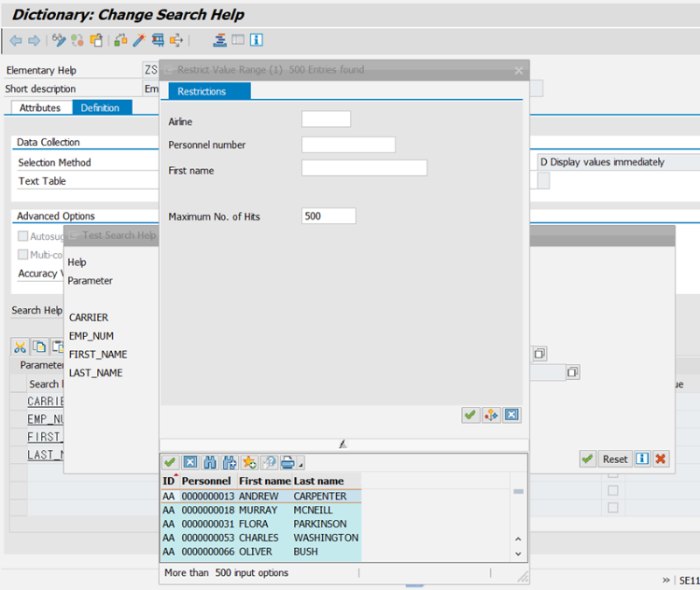Click the Cut scissors icon above parameter table
This screenshot has width=700, height=590.
click(x=19, y=347)
